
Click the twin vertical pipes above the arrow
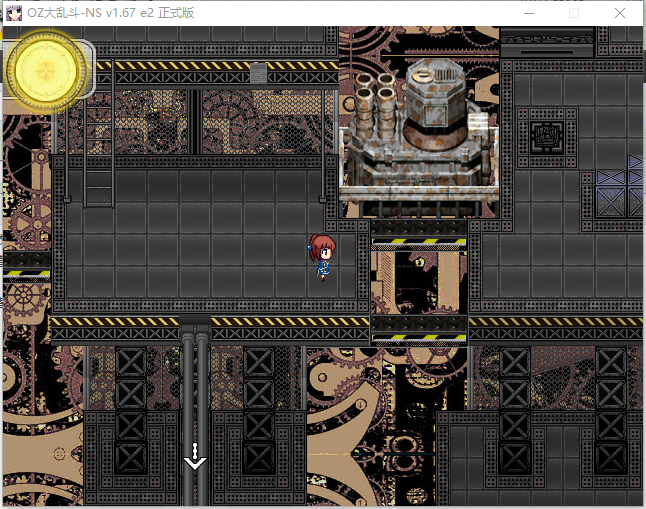[195, 412]
